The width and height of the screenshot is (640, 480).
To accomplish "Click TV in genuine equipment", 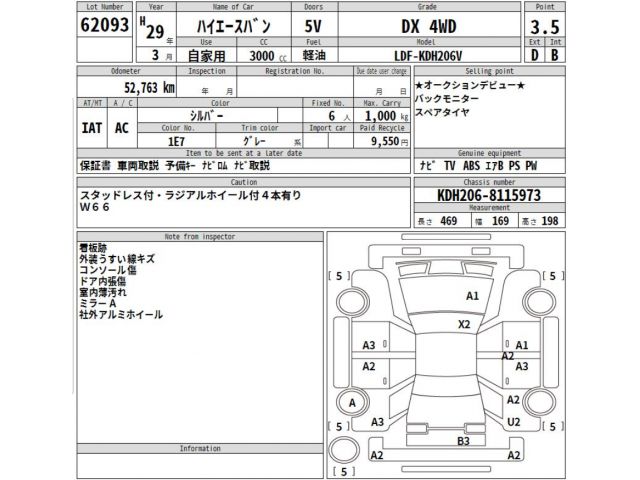I will pyautogui.click(x=449, y=166).
